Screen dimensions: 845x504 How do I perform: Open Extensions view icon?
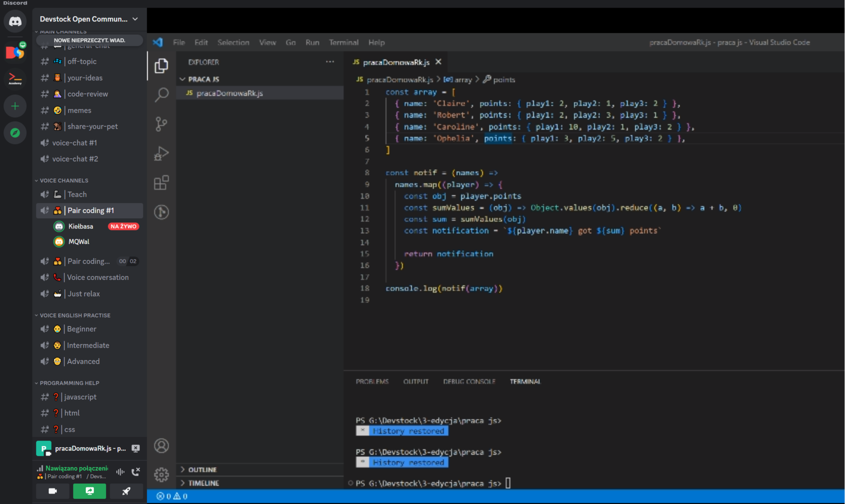(x=162, y=183)
